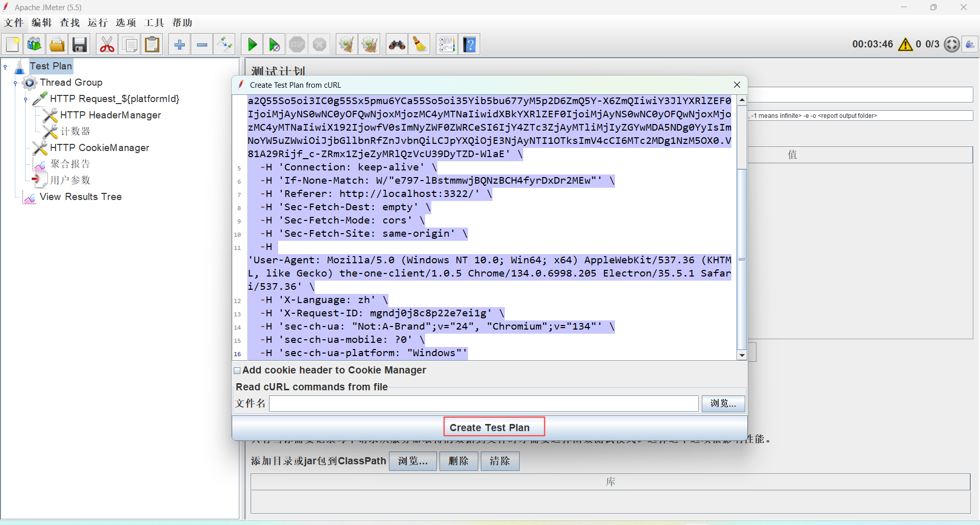
Task: Click the Reset Search brush icon
Action: pos(420,44)
